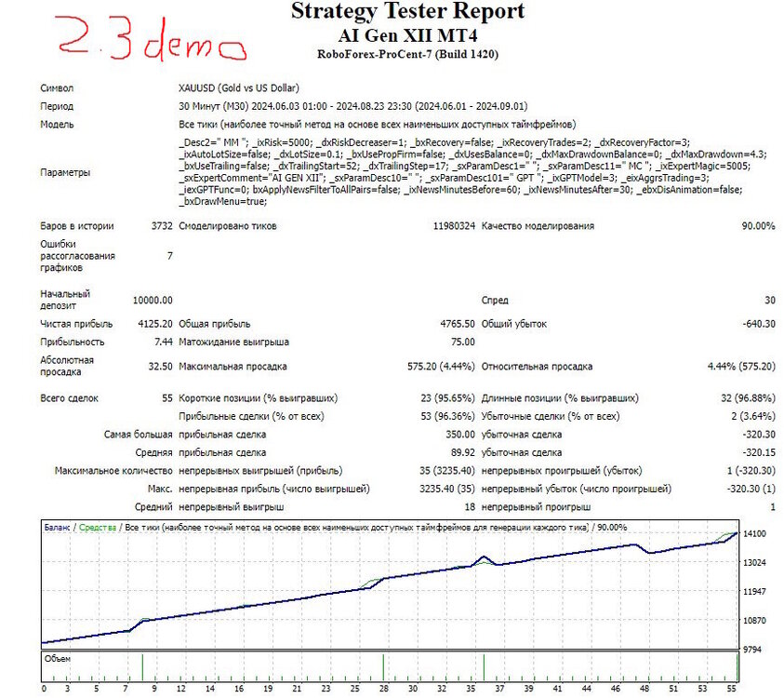Click the 9794 y-axis label
Image resolution: width=784 pixels, height=698 pixels.
[752, 650]
